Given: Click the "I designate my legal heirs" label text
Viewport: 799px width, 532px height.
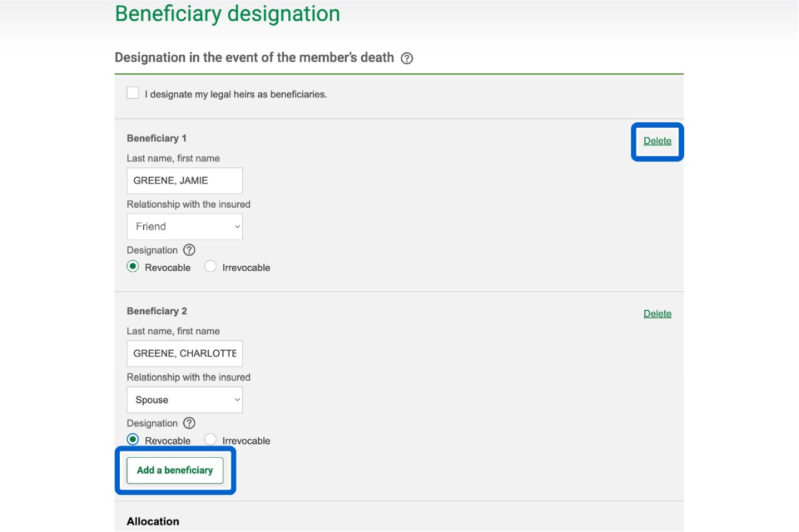Looking at the screenshot, I should click(236, 95).
